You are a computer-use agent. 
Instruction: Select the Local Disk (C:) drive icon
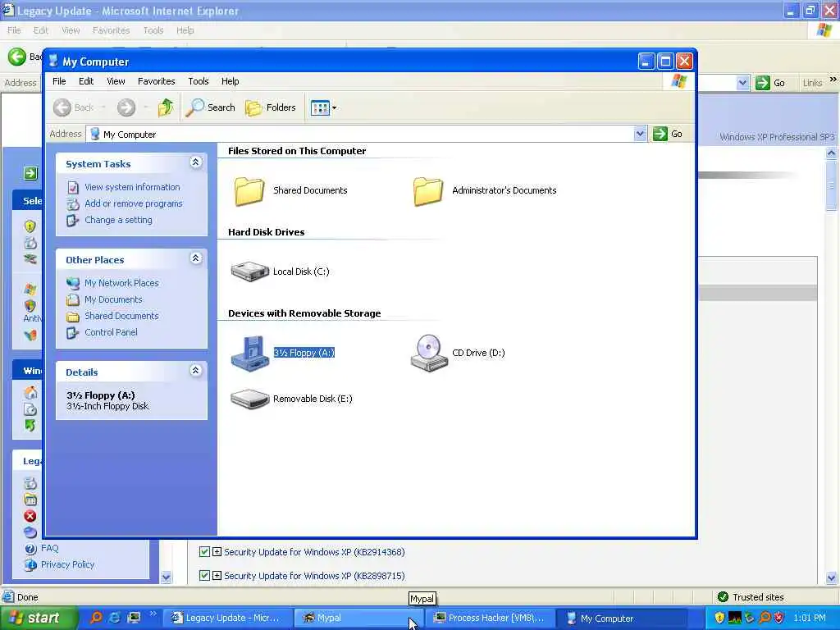point(249,272)
